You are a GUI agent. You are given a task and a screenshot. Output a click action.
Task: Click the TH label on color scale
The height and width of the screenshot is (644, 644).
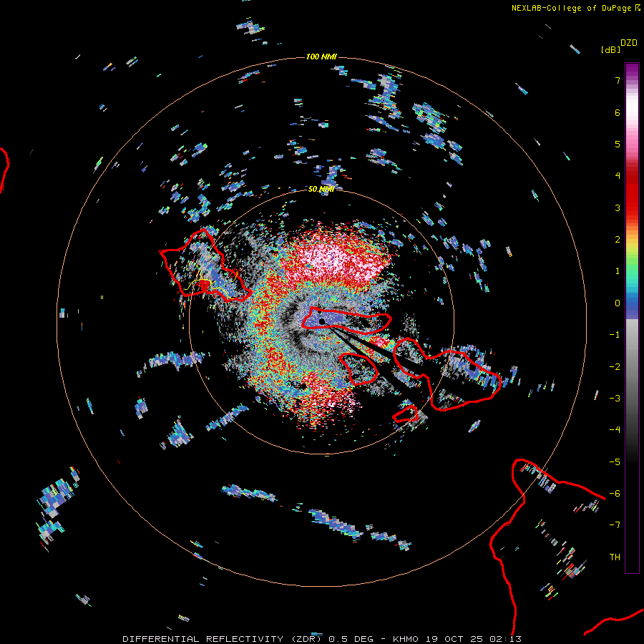(x=615, y=557)
